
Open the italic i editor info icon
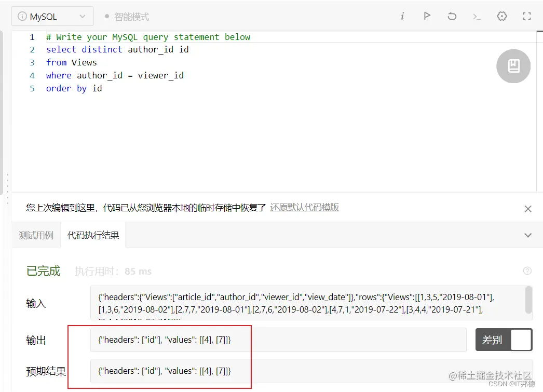[x=402, y=16]
